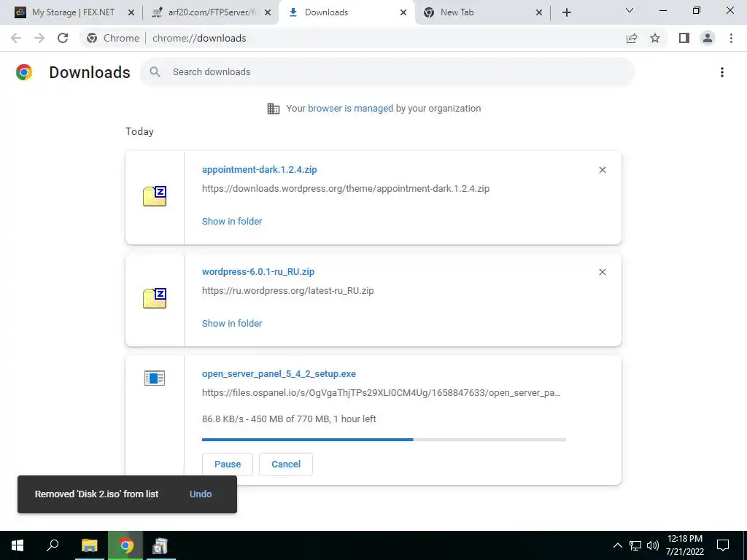Close the New Tab tab
This screenshot has width=747, height=560.
539,12
